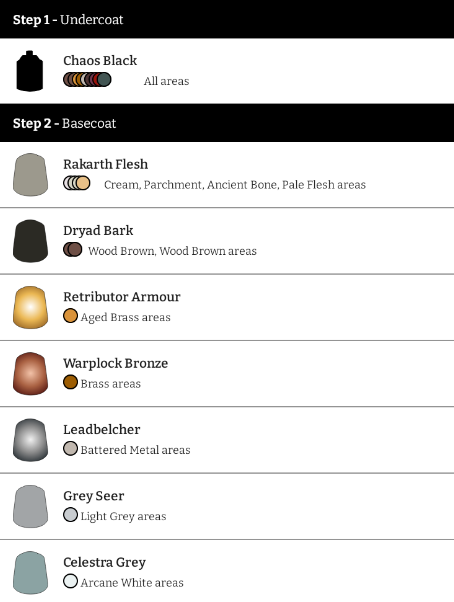Click the Celestra Grey paint pot icon
Image resolution: width=454 pixels, height=602 pixels.
pos(30,573)
